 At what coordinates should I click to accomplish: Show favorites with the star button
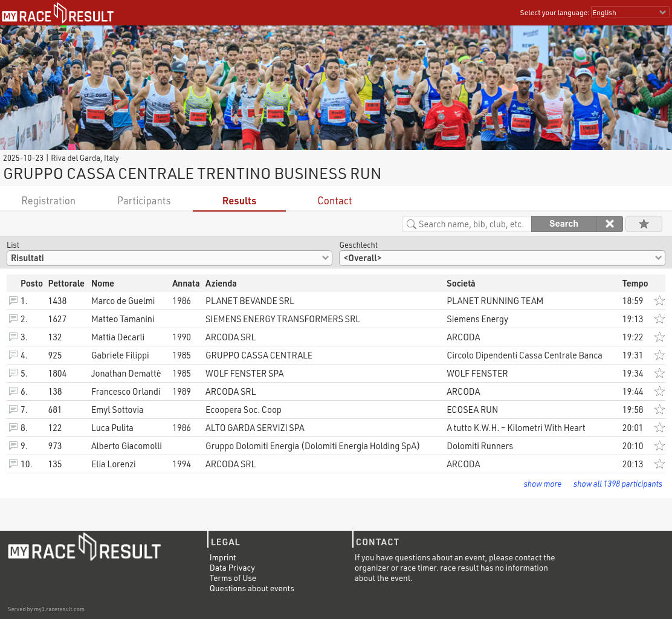click(644, 224)
